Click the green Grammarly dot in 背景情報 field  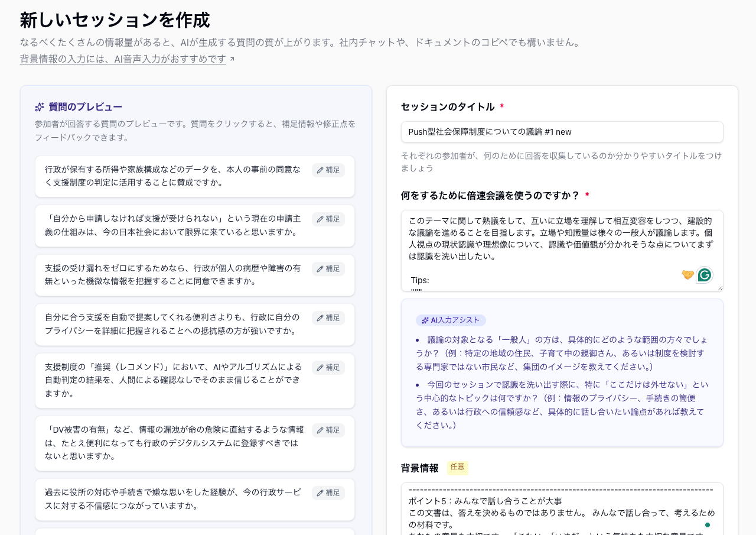coord(708,525)
